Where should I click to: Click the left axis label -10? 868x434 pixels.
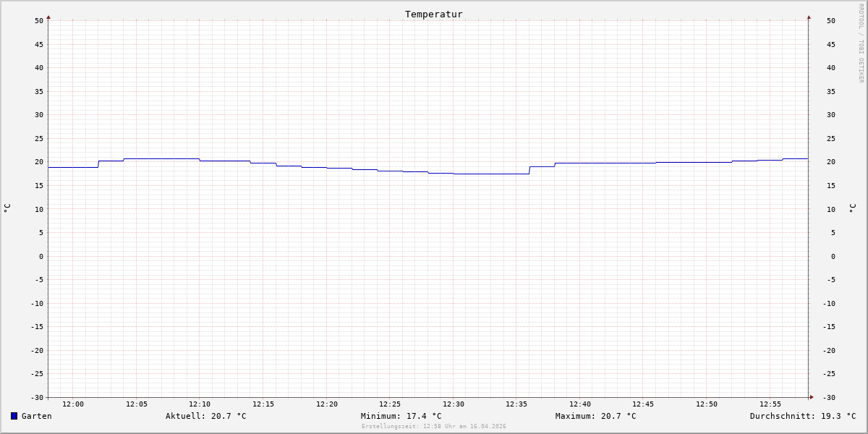click(37, 304)
